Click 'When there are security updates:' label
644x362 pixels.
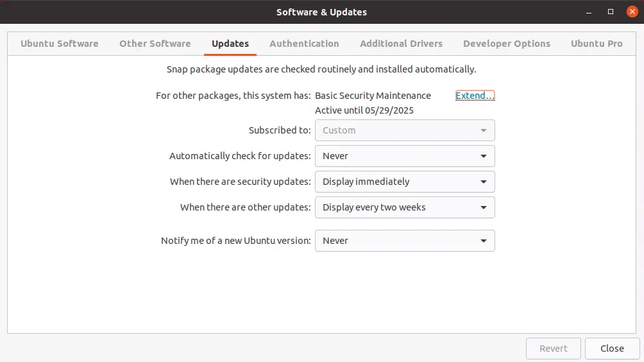[x=241, y=182]
